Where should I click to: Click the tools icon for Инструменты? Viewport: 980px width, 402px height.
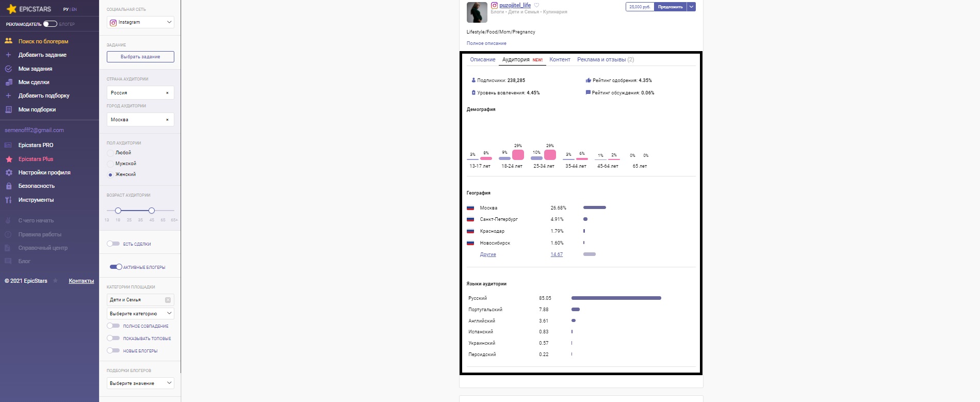(x=8, y=200)
